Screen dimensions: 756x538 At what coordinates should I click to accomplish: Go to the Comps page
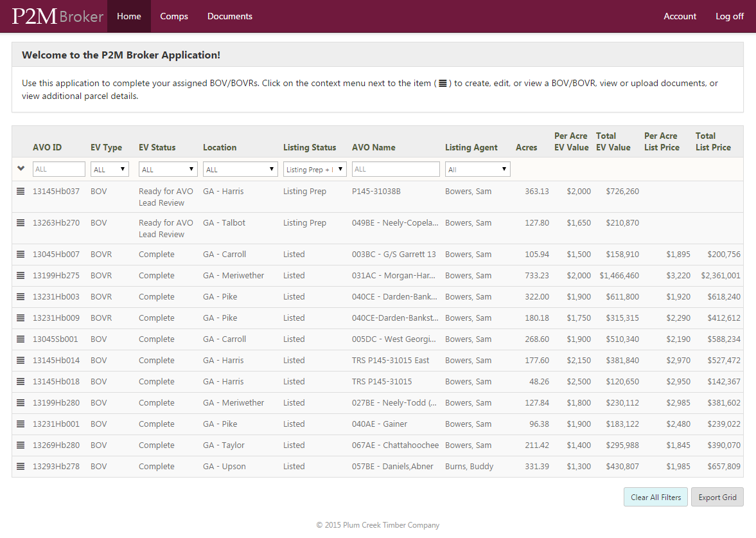click(174, 17)
